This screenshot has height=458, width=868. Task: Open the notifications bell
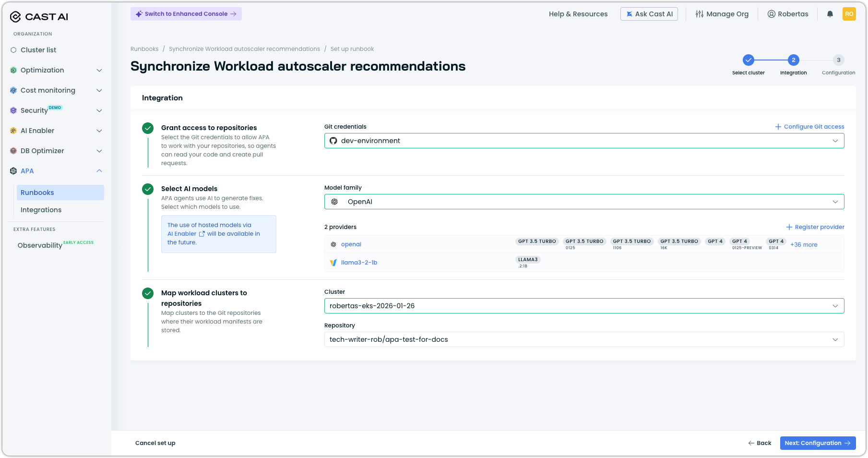tap(830, 14)
